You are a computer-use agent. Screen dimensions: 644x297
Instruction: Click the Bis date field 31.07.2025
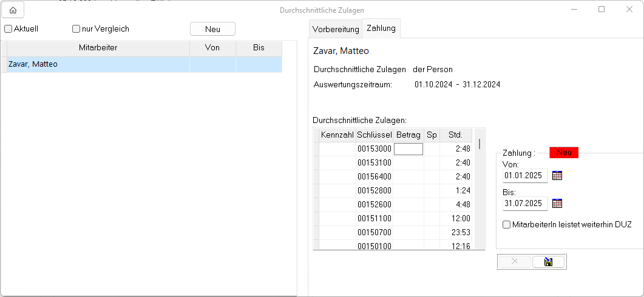tap(525, 204)
